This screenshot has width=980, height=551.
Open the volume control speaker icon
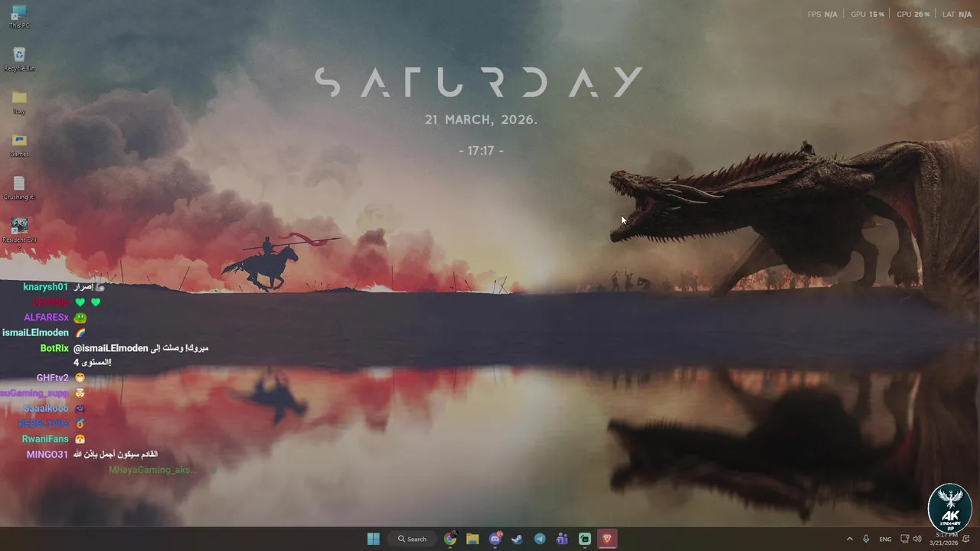(x=916, y=539)
